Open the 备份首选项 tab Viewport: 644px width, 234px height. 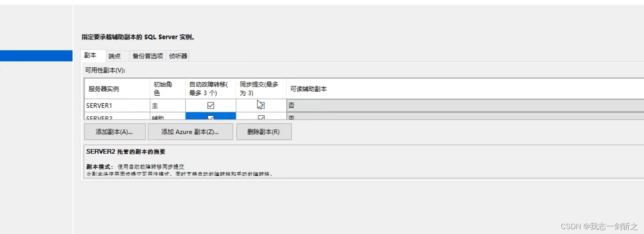point(148,56)
